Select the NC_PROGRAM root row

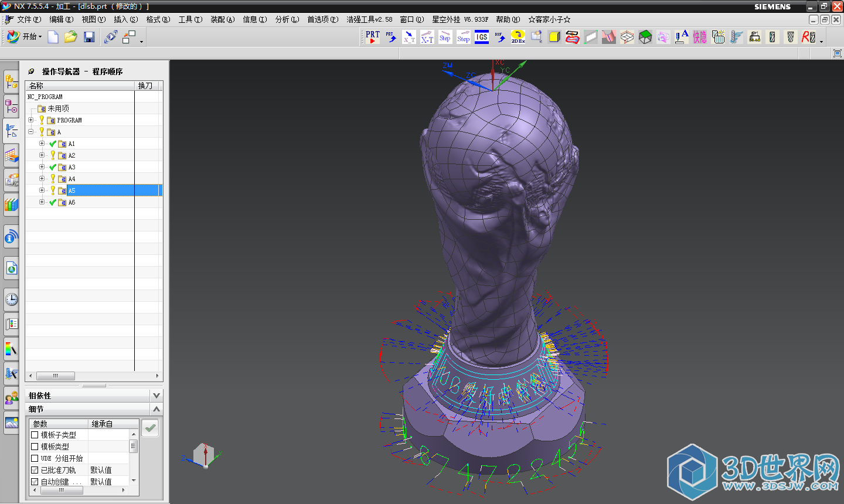pos(94,97)
